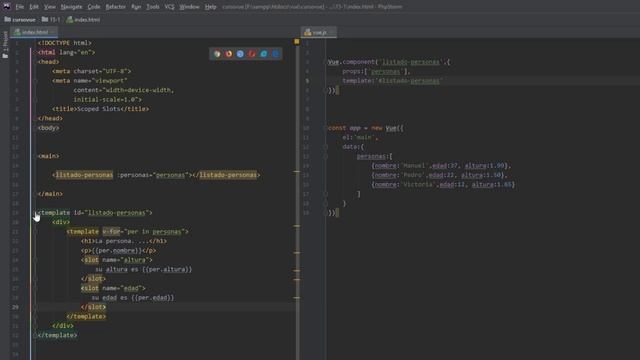Collapse const app fold marker in vue.js
This screenshot has width=640, height=360.
tap(326, 128)
